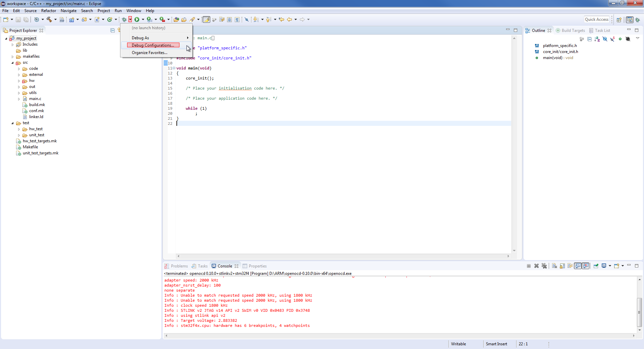Viewport: 644px width, 349px height.
Task: Click the Build hammer icon
Action: (49, 19)
